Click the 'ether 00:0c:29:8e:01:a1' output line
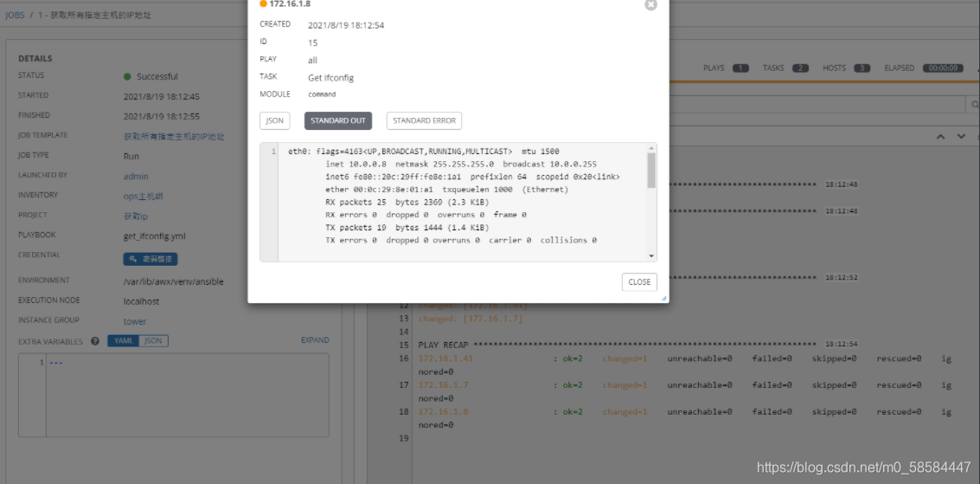The image size is (980, 484). click(x=447, y=190)
